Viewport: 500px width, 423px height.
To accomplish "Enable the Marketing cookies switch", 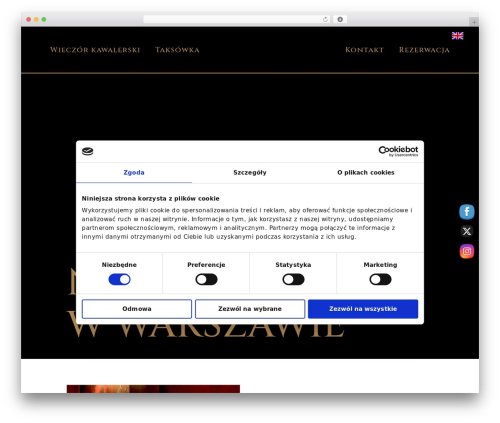I will point(380,279).
